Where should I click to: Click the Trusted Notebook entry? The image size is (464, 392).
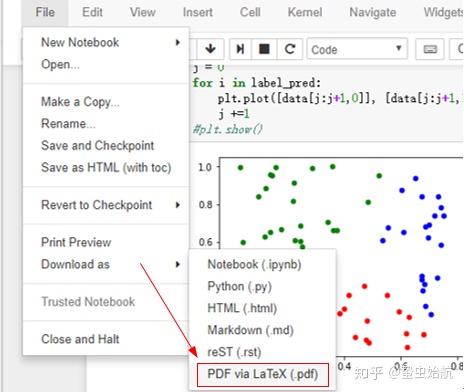pos(106,302)
